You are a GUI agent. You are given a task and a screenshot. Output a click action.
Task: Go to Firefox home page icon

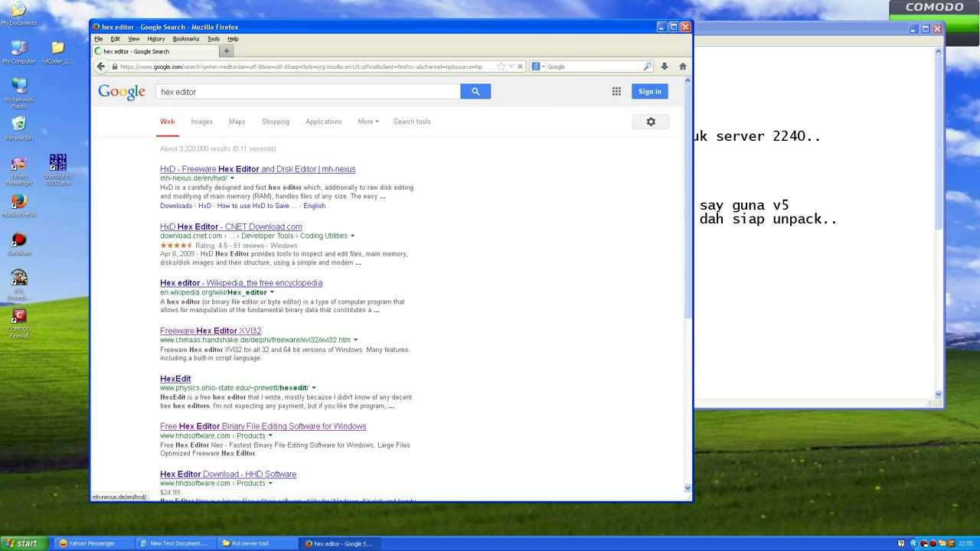(683, 67)
